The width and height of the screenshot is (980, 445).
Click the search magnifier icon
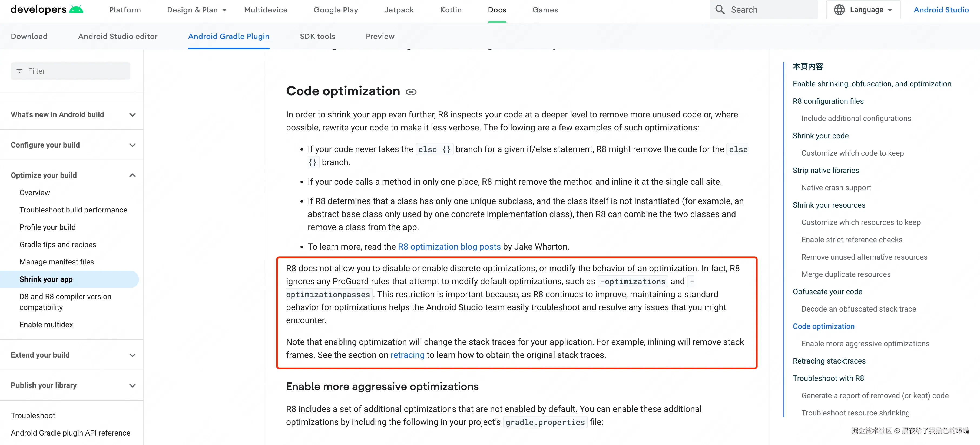(720, 9)
